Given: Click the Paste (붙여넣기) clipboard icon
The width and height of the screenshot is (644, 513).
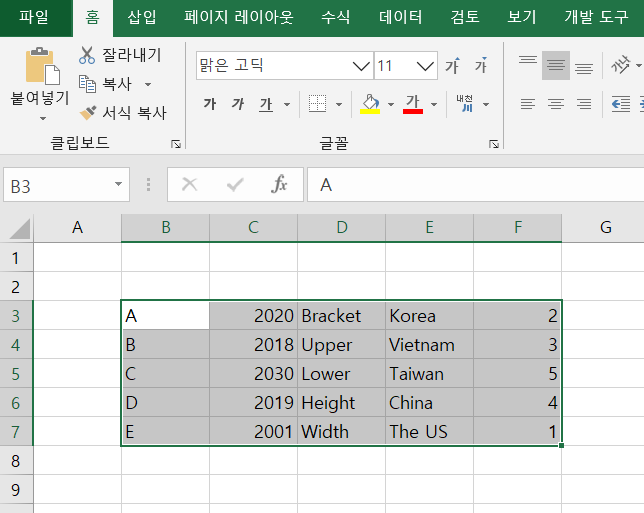Looking at the screenshot, I should 42,66.
